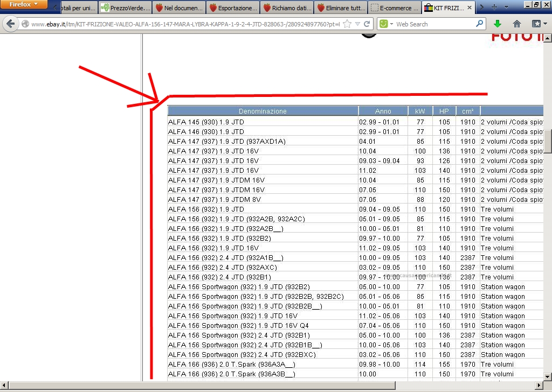Switch to Richiamo dati... tab
This screenshot has width=552, height=392.
tap(287, 8)
